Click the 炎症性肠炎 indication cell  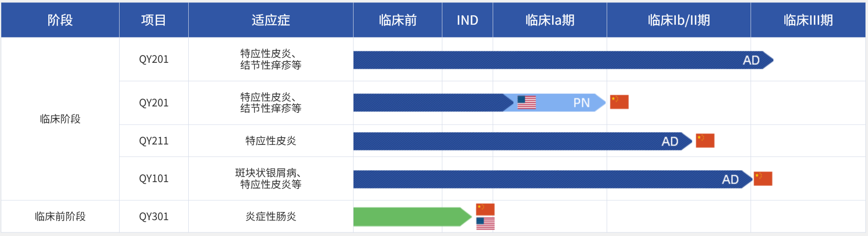pos(271,216)
